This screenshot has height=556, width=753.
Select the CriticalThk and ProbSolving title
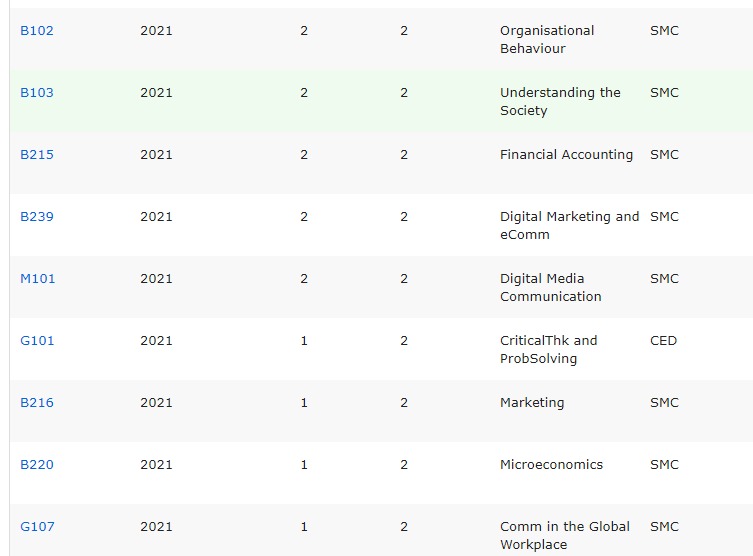(x=548, y=350)
